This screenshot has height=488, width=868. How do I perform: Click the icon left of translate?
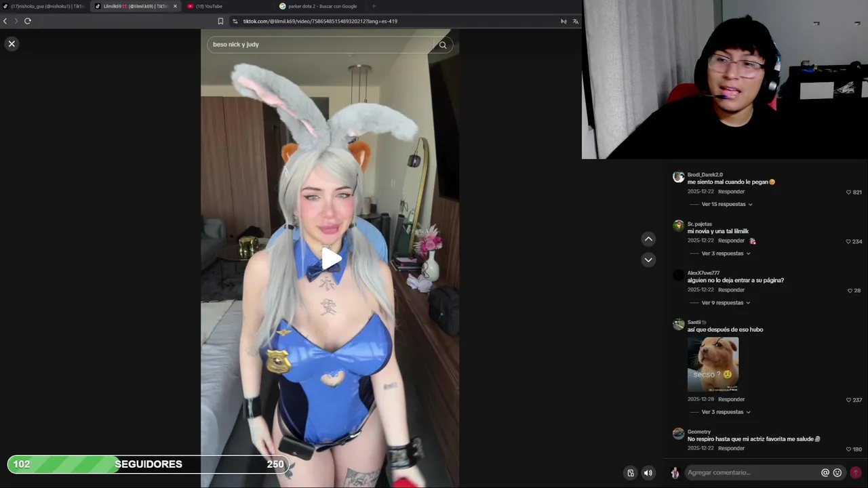[564, 21]
